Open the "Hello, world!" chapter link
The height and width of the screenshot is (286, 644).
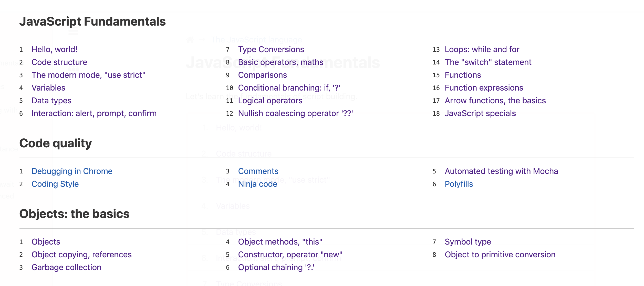pos(54,49)
